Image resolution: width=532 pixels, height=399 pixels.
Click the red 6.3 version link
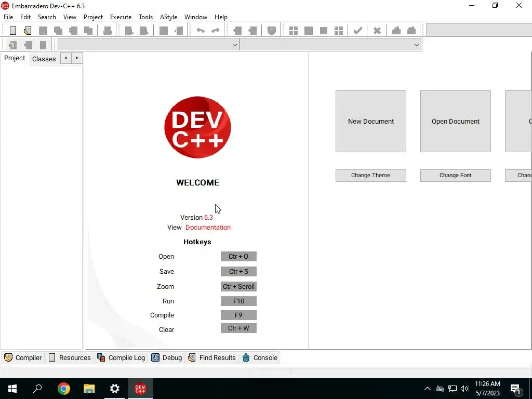click(x=209, y=218)
